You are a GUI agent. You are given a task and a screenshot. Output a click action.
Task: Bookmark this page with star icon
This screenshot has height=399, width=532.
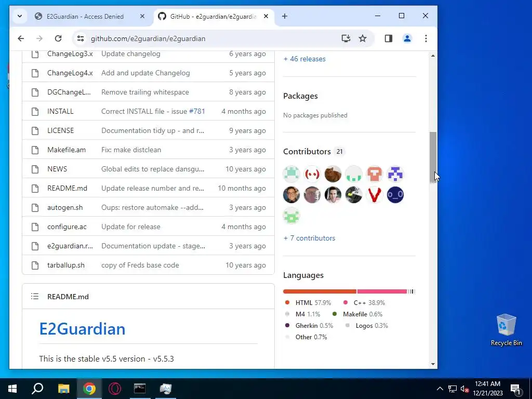pos(363,38)
